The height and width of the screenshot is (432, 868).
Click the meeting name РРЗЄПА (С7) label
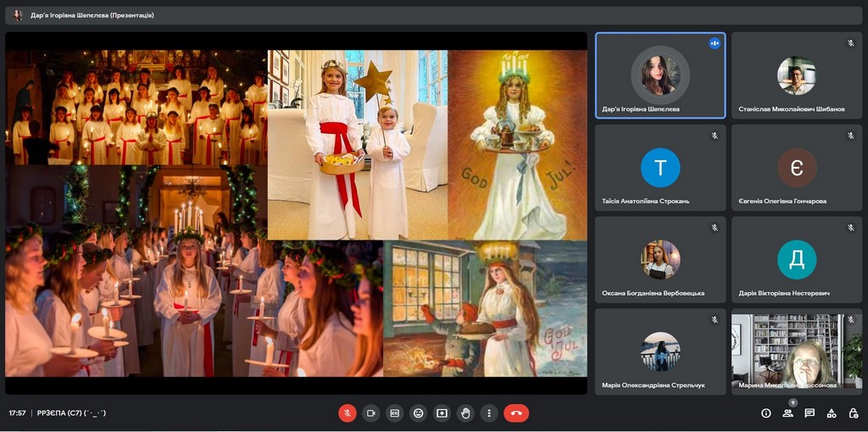(x=71, y=413)
